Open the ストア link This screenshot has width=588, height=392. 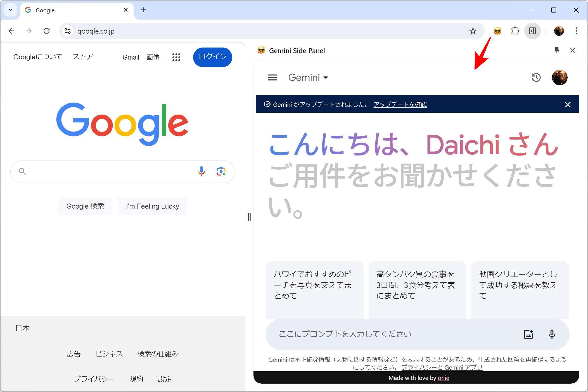pyautogui.click(x=83, y=57)
